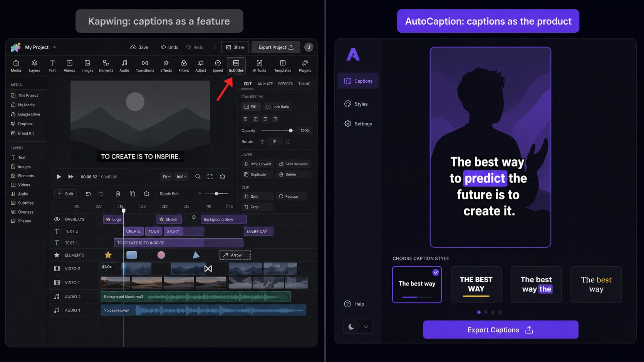Click the timeline playhead marker
The image size is (644, 362).
pos(124,211)
